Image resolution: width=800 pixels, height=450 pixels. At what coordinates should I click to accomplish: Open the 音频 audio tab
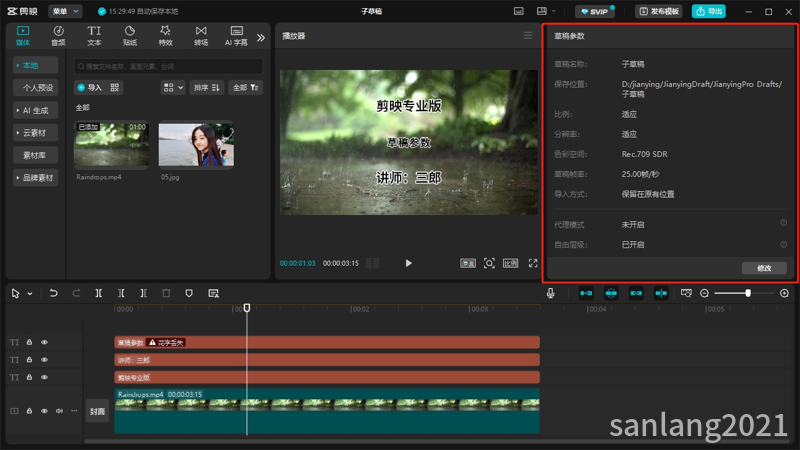pos(58,36)
